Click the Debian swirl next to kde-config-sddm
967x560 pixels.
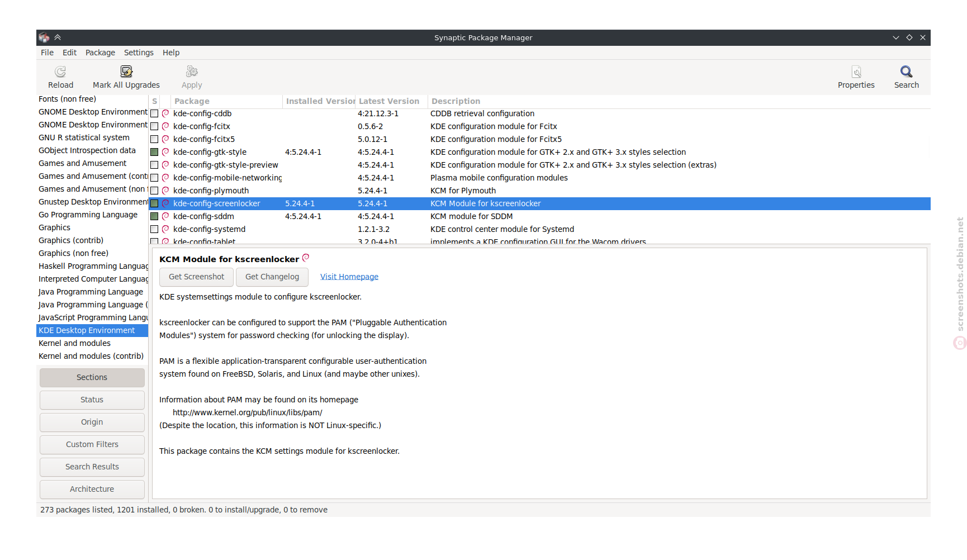click(x=165, y=216)
